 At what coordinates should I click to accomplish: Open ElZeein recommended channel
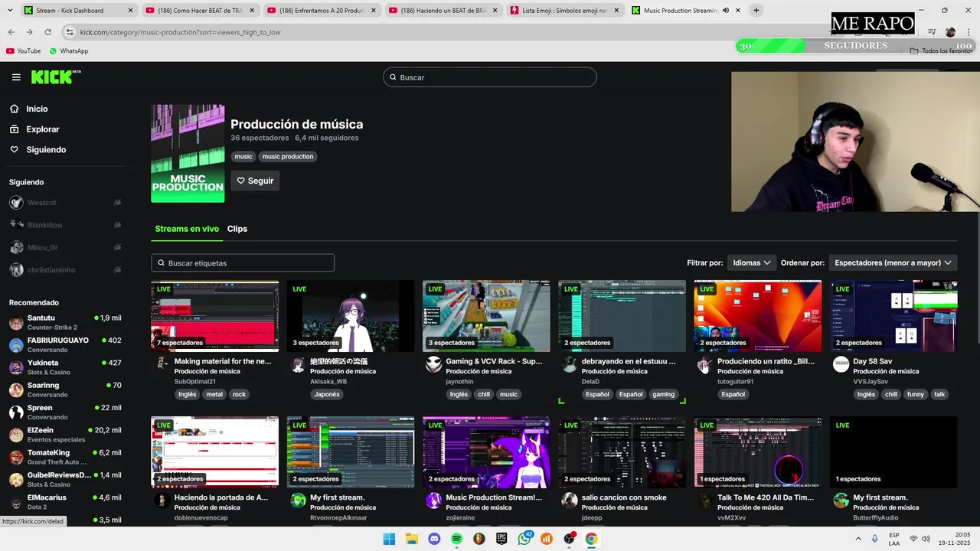65,435
